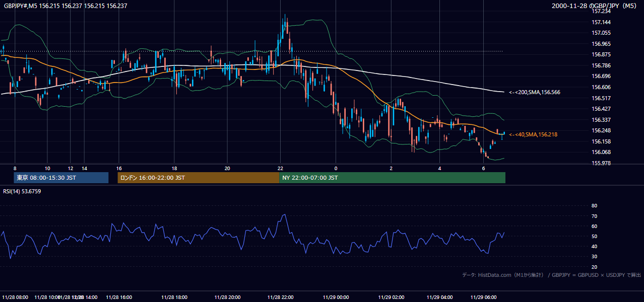644x302 pixels.
Task: Click hour marker 22 under the price chart
Action: (x=281, y=169)
